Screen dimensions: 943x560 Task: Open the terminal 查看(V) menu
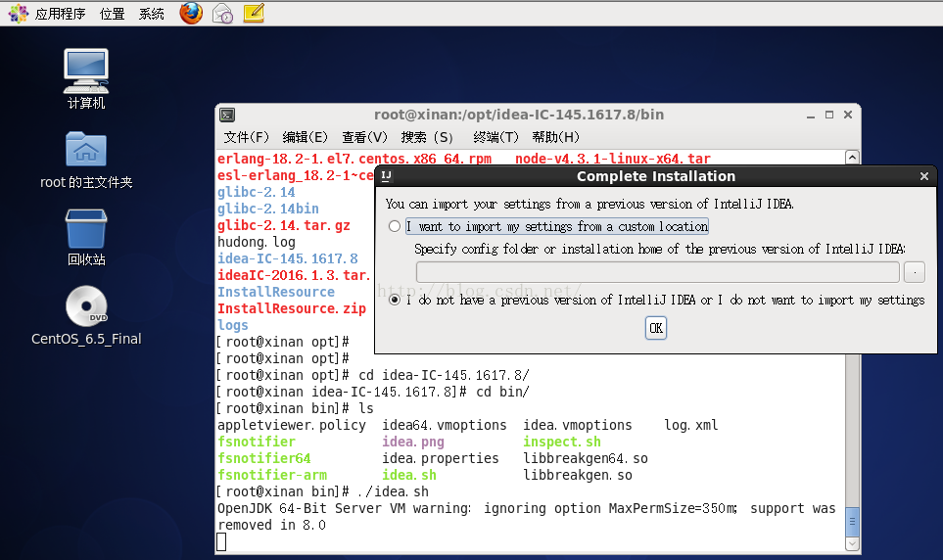(x=364, y=137)
